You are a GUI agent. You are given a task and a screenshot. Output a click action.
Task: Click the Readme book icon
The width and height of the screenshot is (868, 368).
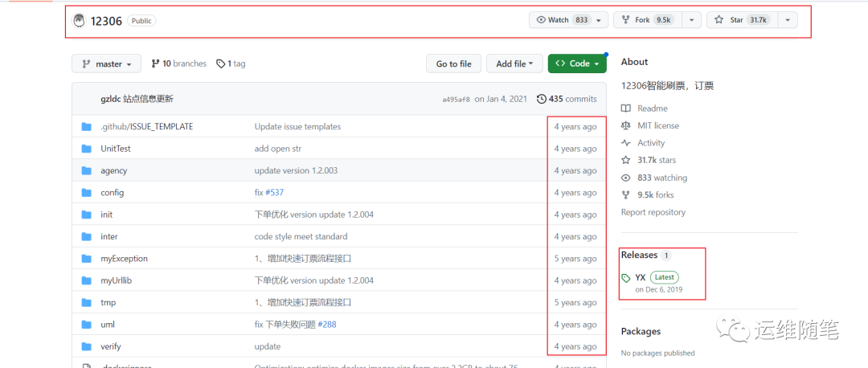tap(626, 108)
